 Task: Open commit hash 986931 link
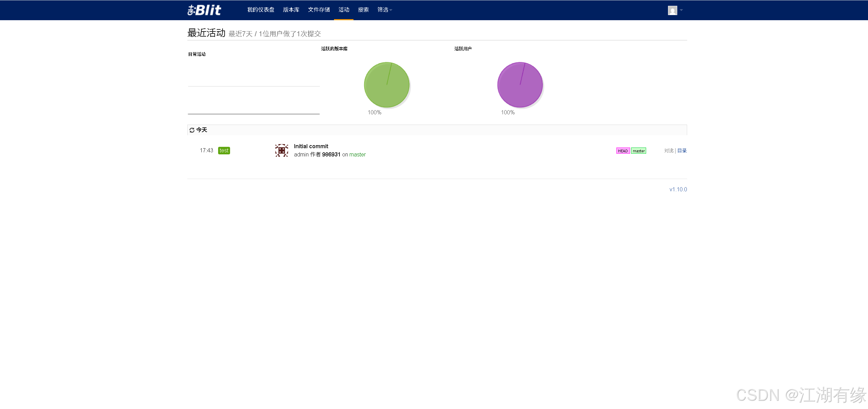point(331,155)
